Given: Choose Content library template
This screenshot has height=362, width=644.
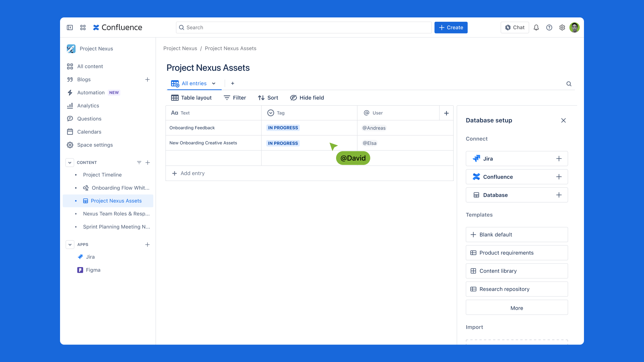Looking at the screenshot, I should coord(517,271).
